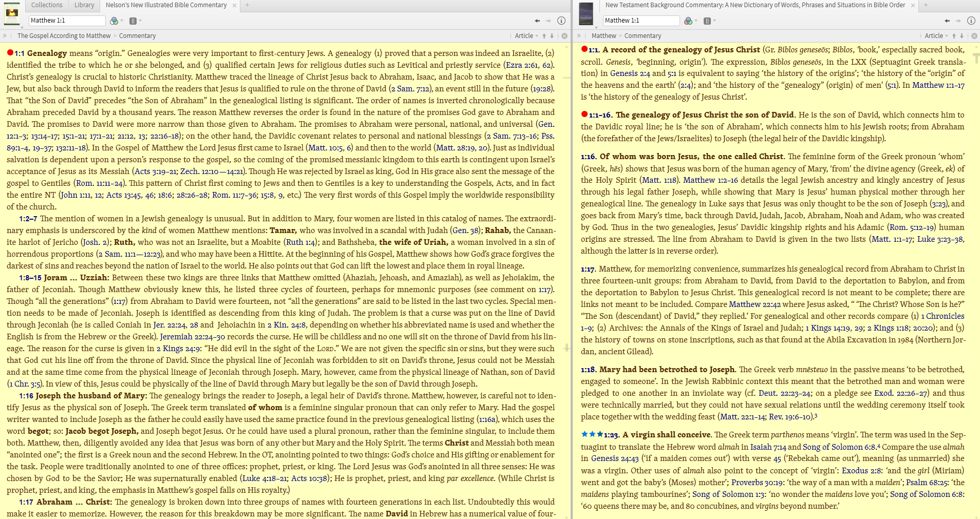The image size is (980, 519).
Task: Select Nelson's New Illustrated Bible Commentary tab
Action: point(166,5)
